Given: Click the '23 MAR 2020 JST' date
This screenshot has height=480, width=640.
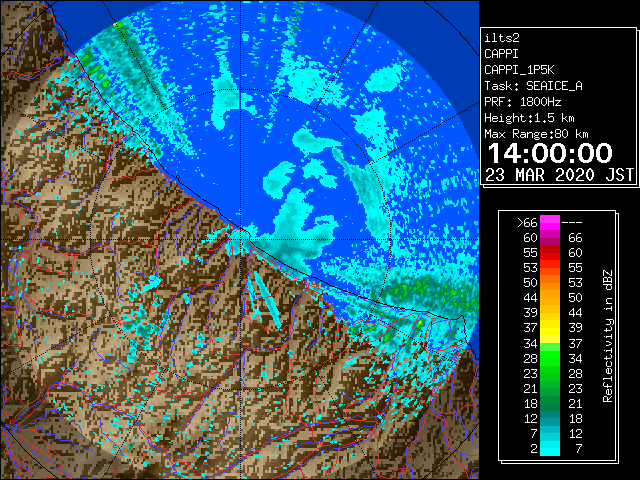Looking at the screenshot, I should pos(560,175).
